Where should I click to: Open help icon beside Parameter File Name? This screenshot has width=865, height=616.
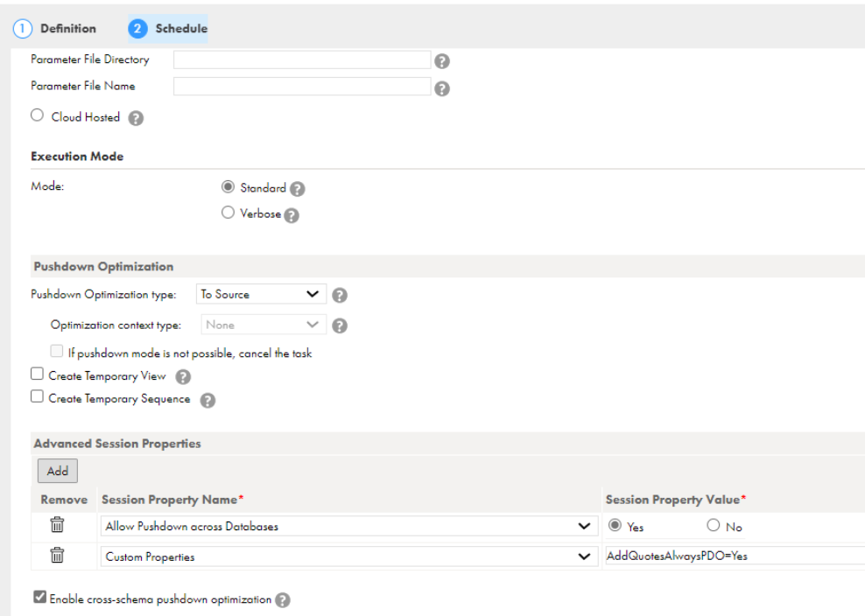(442, 88)
